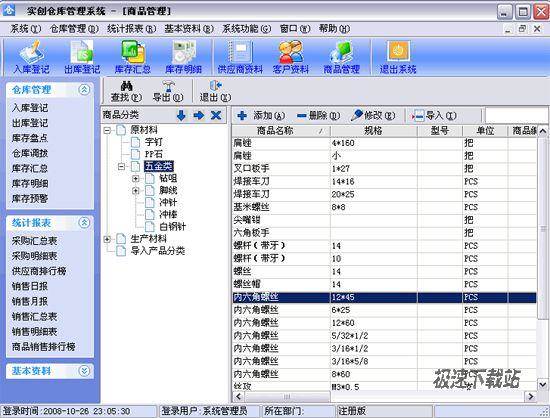Open 供应商排行榜 report link
This screenshot has height=418, width=550.
39,271
